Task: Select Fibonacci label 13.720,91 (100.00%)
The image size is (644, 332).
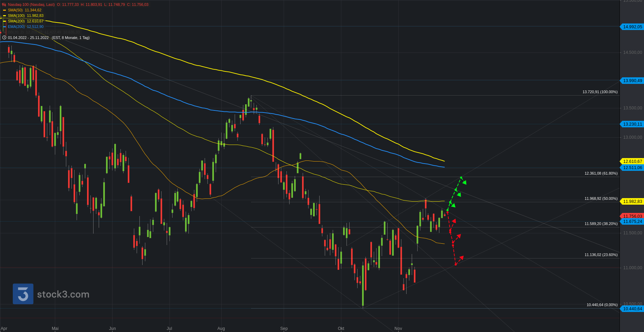Action: (600, 92)
